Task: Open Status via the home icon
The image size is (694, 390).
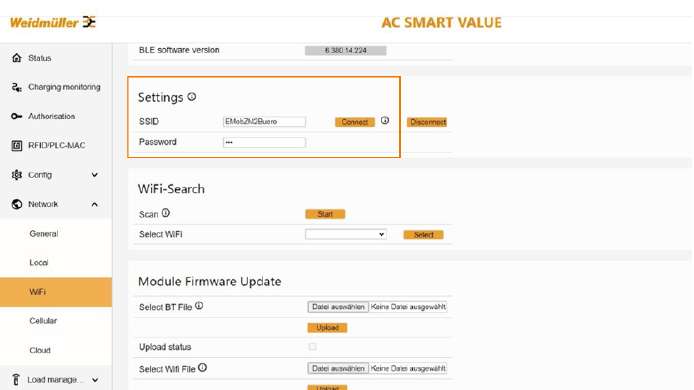Action: tap(17, 58)
